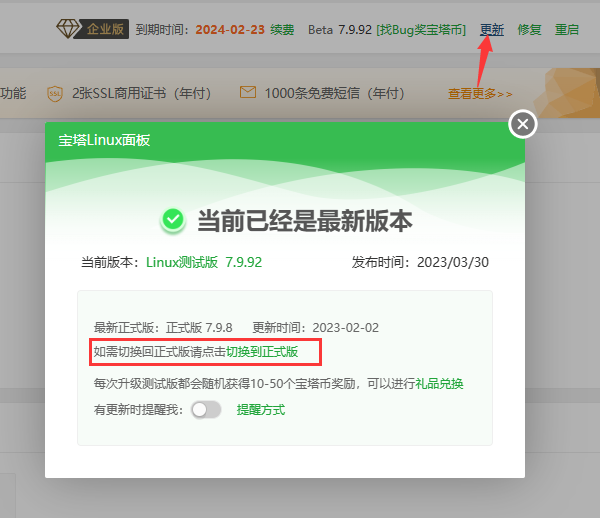Click the 重启 link
This screenshot has width=600, height=518.
[567, 30]
